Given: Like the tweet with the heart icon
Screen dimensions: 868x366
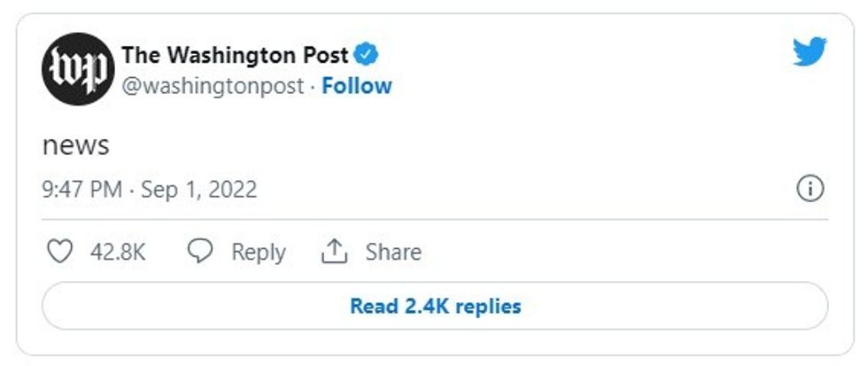Looking at the screenshot, I should (x=59, y=252).
